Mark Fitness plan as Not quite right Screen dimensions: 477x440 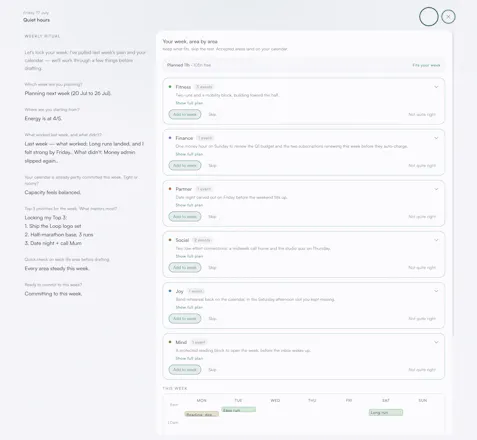(422, 114)
